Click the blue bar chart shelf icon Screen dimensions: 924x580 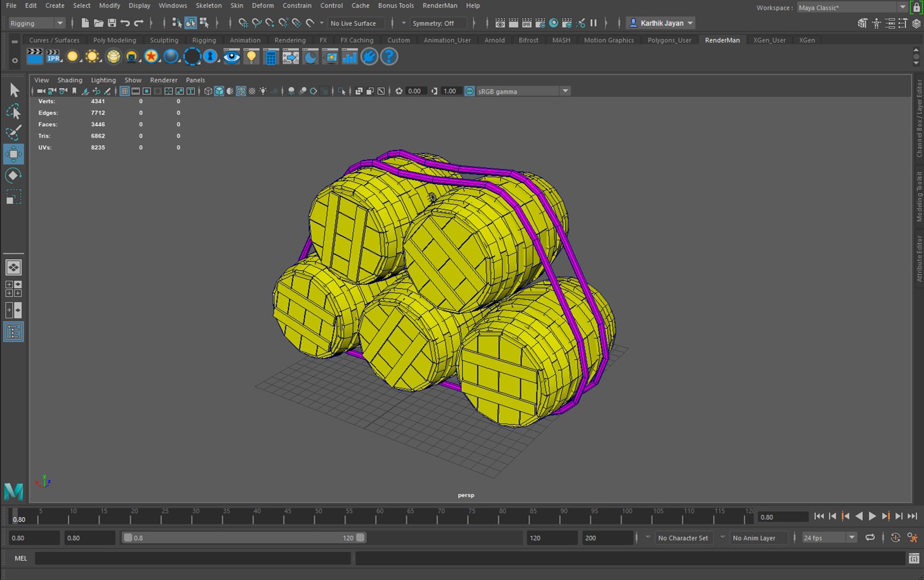(x=350, y=56)
